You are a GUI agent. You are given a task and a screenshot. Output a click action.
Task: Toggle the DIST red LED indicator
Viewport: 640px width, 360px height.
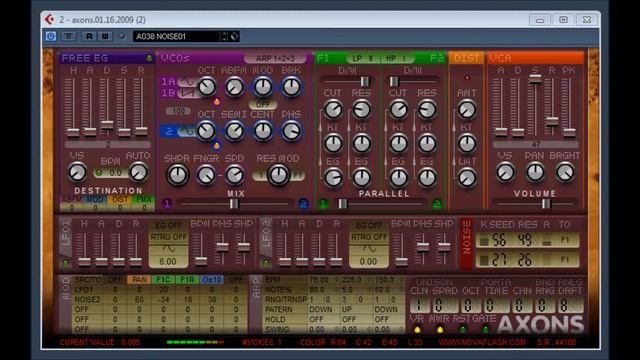(467, 77)
